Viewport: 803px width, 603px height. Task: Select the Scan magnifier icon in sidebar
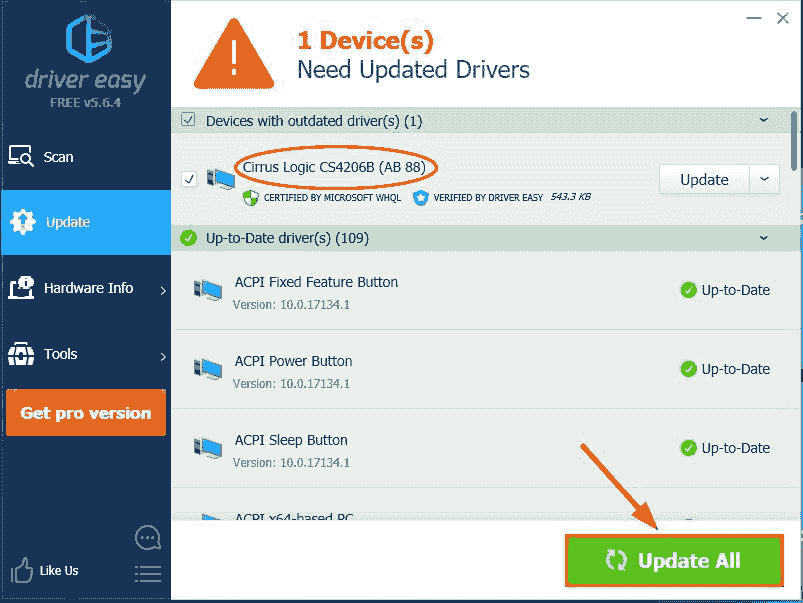click(x=21, y=156)
